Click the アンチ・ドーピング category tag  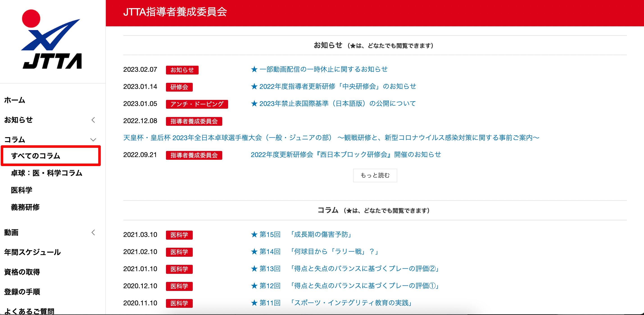click(x=197, y=104)
